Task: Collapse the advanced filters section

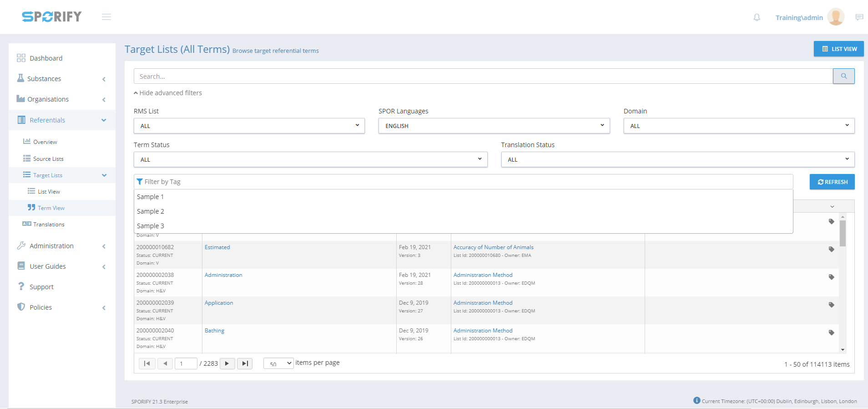Action: point(168,93)
